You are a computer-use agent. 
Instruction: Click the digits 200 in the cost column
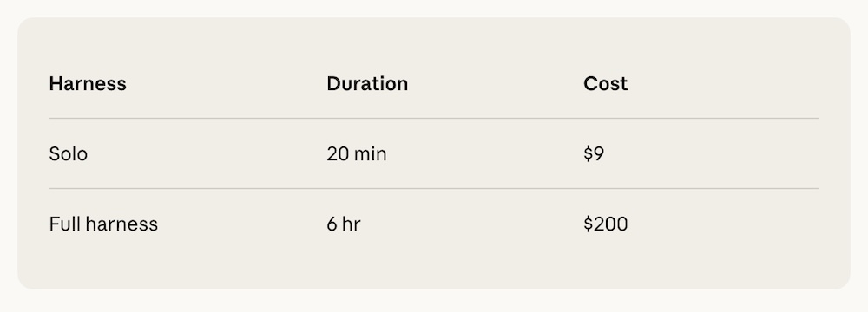pyautogui.click(x=610, y=224)
